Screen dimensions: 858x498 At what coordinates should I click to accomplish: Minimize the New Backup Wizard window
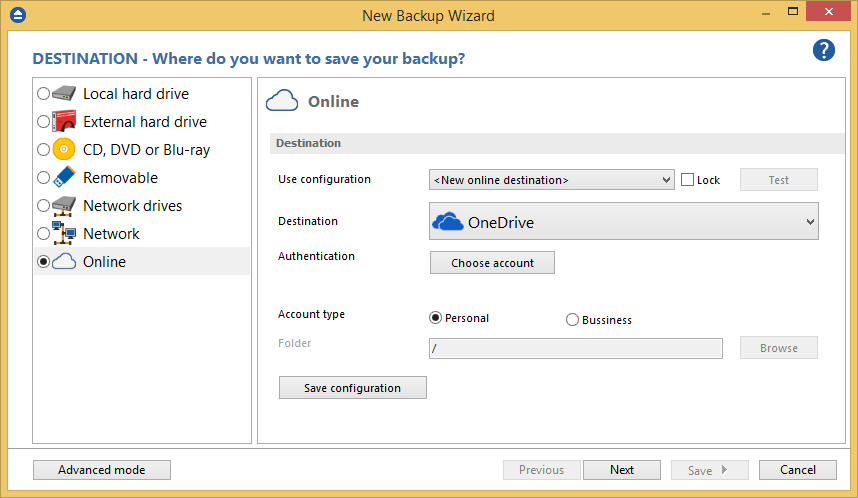[x=766, y=12]
